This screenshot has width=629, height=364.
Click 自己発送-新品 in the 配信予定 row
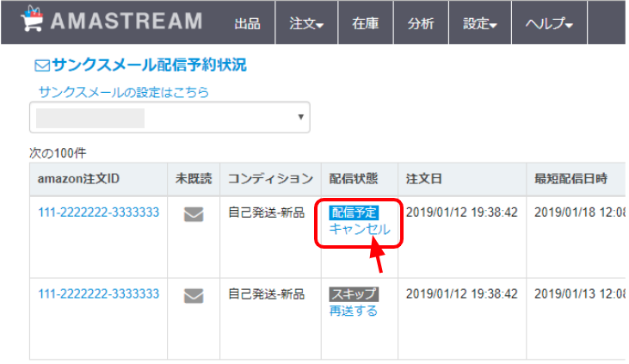point(267,213)
